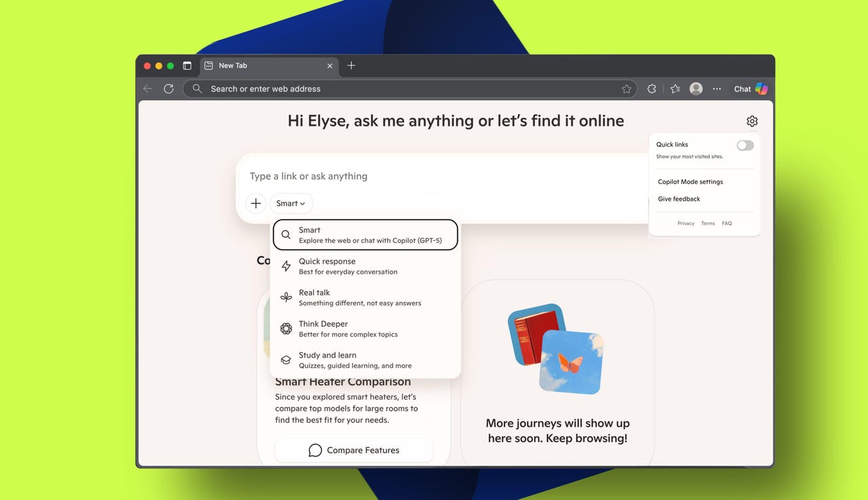
Task: Click the favorites star in address bar
Action: [x=627, y=89]
